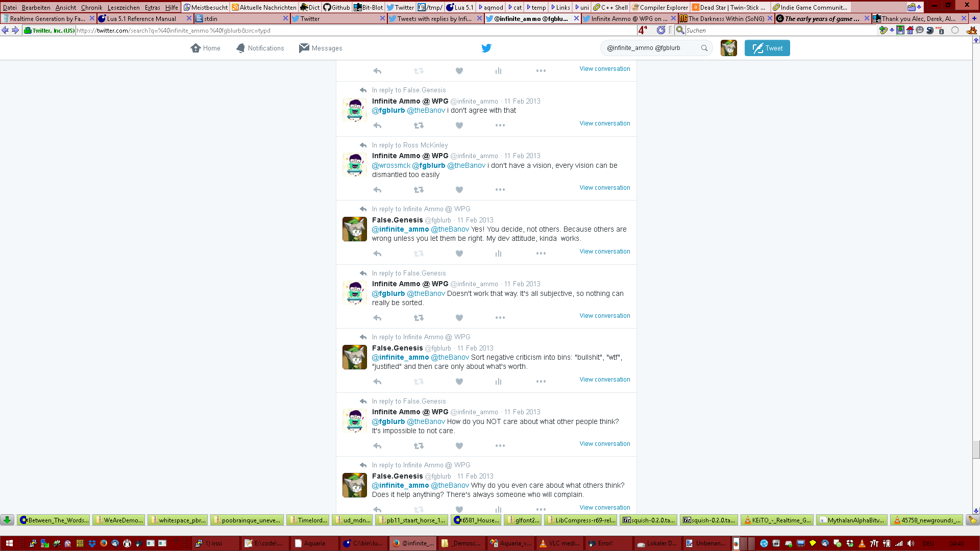Open Messages envelope

(321, 48)
